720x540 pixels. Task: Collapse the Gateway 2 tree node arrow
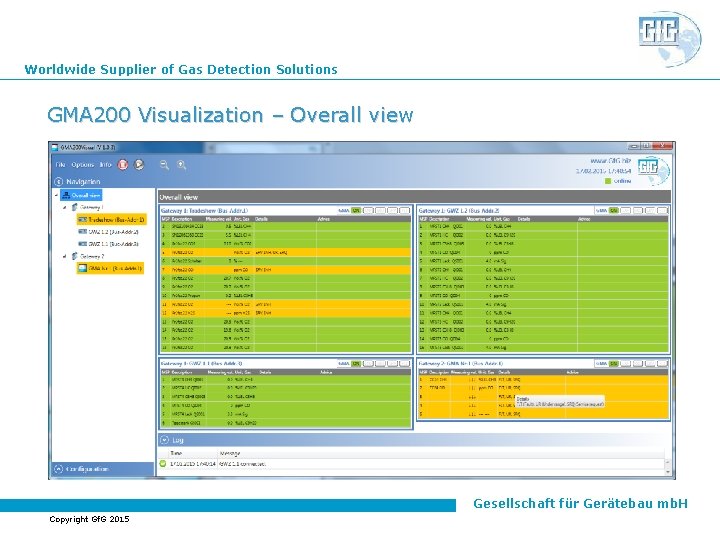65,256
